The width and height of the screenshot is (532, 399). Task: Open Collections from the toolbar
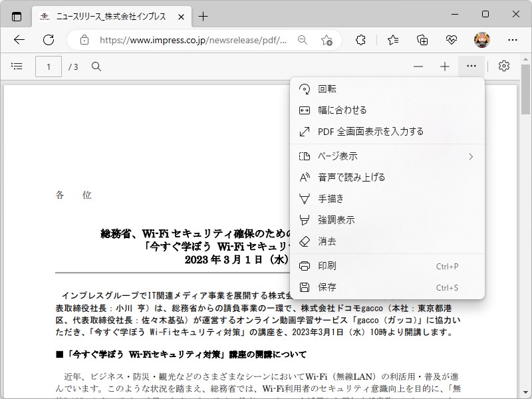point(422,41)
